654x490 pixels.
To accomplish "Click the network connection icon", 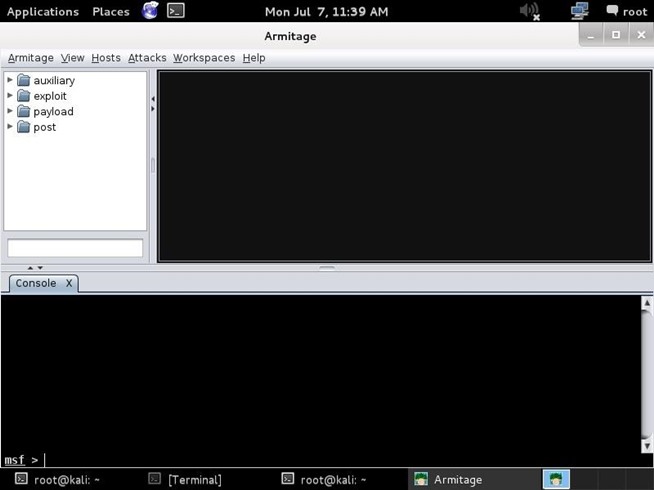I will (x=579, y=11).
